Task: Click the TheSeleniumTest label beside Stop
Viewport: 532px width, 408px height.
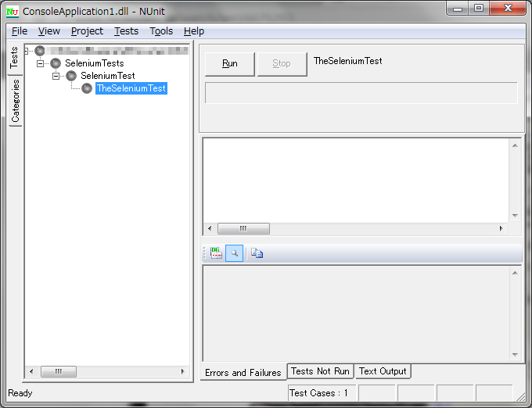Action: click(x=348, y=61)
